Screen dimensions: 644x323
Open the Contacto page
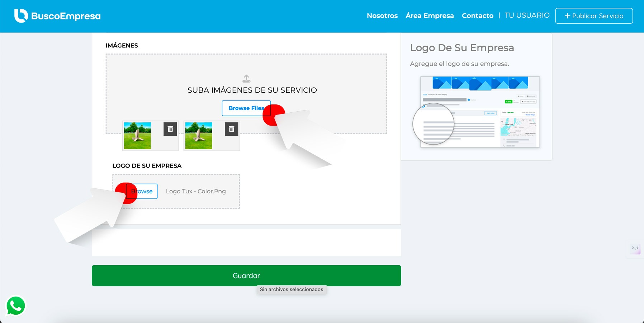coord(477,16)
